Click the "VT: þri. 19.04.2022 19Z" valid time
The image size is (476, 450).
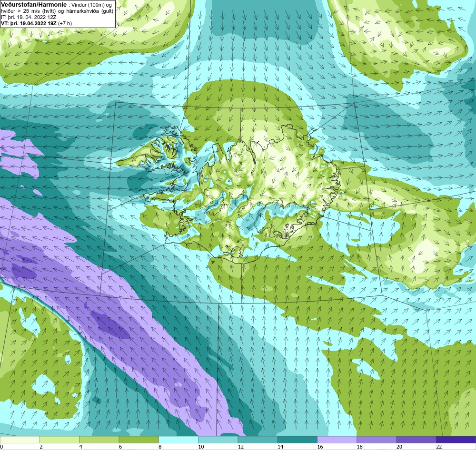pos(29,23)
